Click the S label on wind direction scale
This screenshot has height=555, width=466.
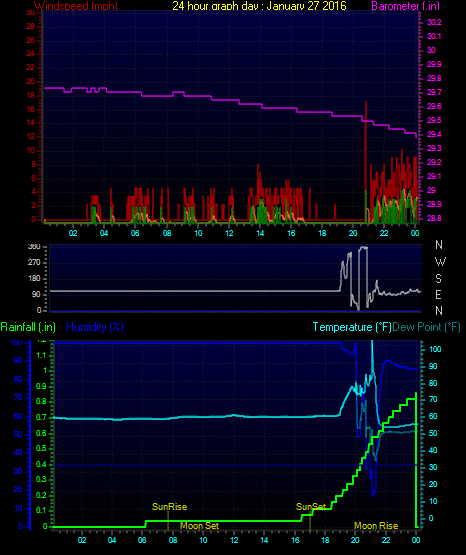(438, 279)
